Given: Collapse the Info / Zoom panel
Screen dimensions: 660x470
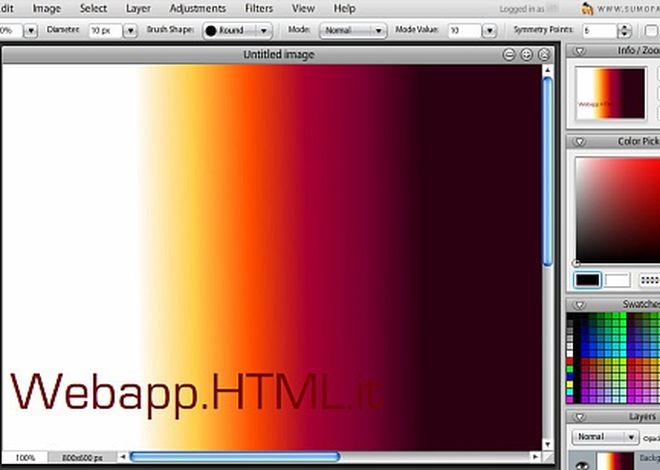Looking at the screenshot, I should click(x=580, y=51).
